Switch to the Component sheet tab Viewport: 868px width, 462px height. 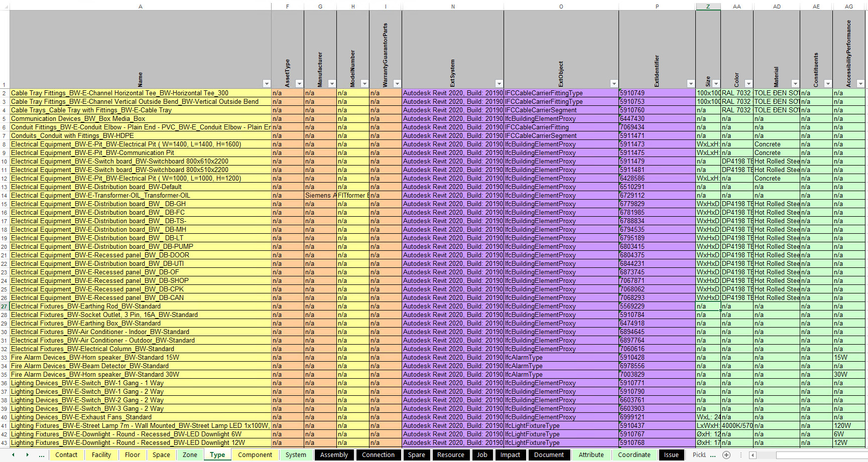click(255, 454)
